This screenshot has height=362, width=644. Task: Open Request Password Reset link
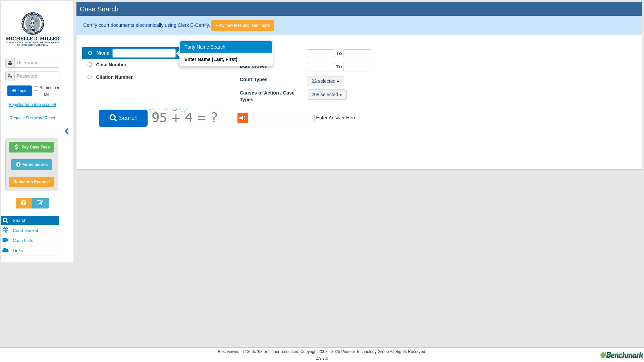32,118
